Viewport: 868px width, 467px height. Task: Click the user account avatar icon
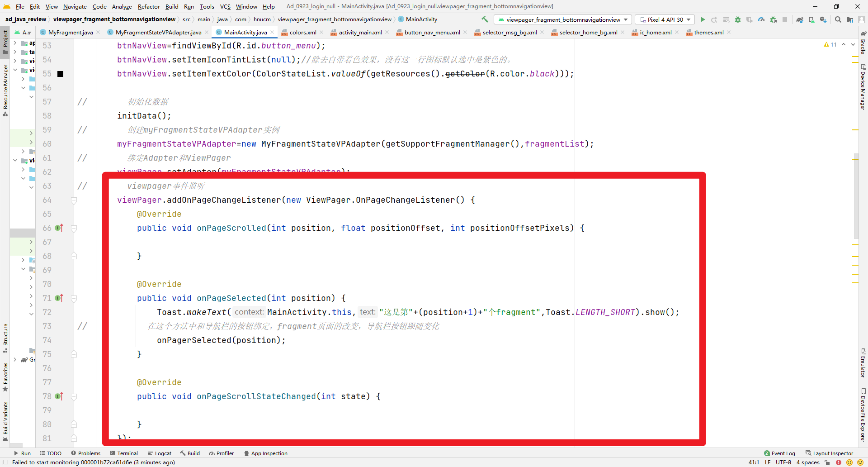[x=862, y=19]
